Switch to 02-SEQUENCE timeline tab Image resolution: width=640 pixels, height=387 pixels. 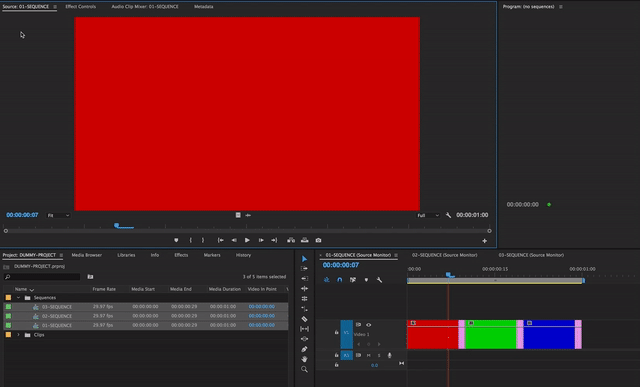(444, 255)
